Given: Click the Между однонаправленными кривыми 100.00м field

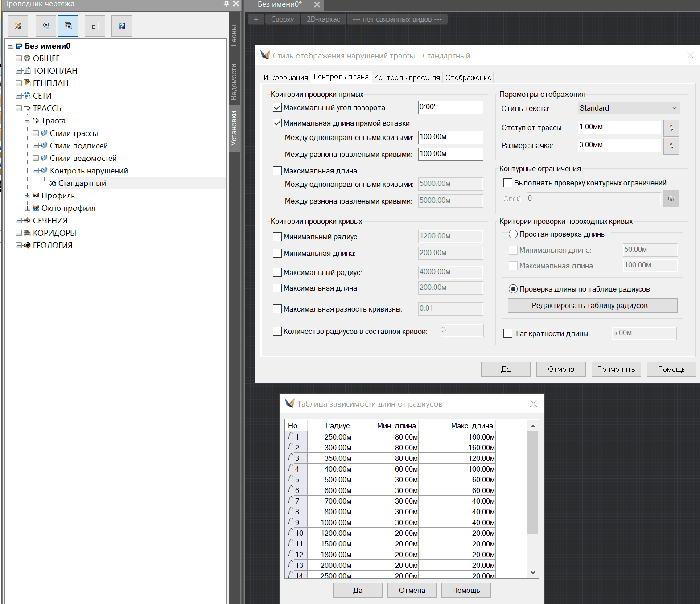Looking at the screenshot, I should (450, 137).
